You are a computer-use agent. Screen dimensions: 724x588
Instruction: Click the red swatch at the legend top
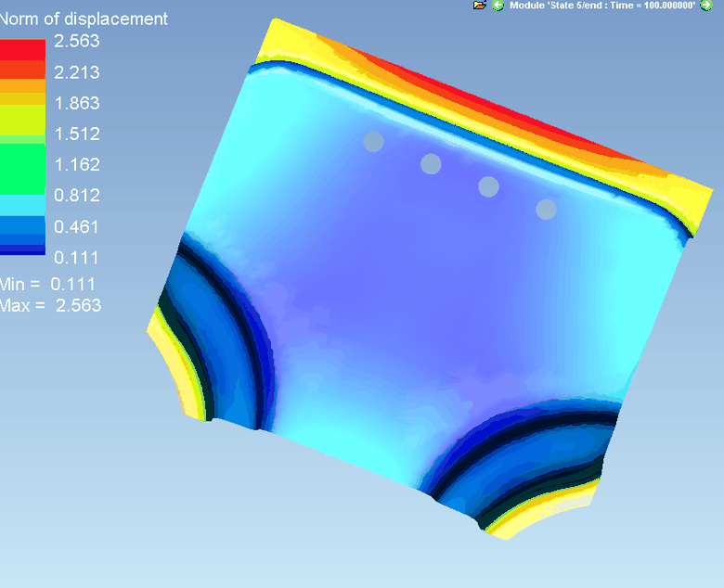click(22, 50)
